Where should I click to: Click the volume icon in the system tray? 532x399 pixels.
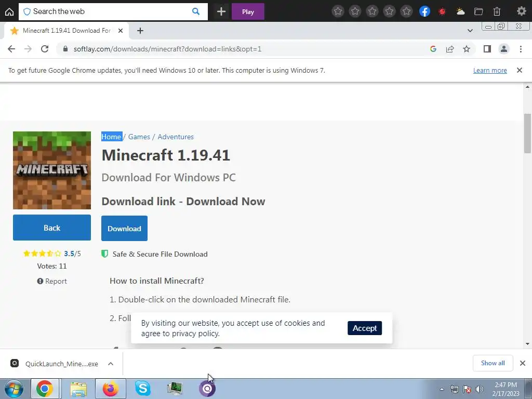coord(479,389)
